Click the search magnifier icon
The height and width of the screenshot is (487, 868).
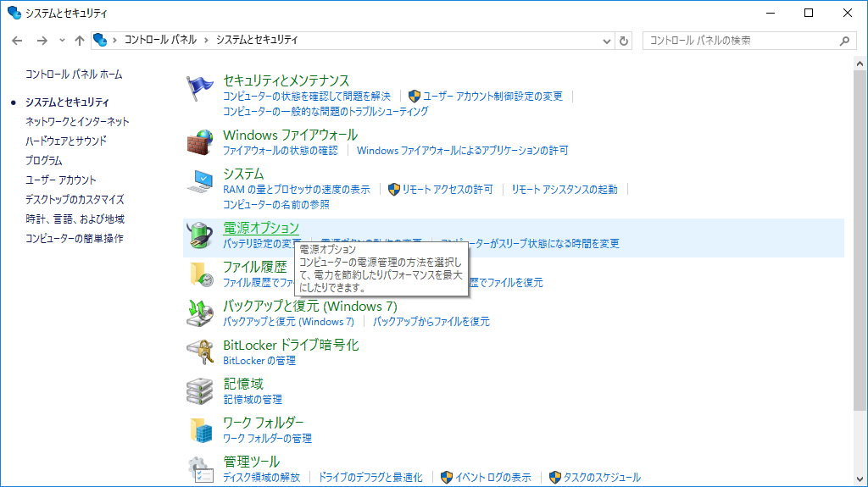[x=844, y=41]
